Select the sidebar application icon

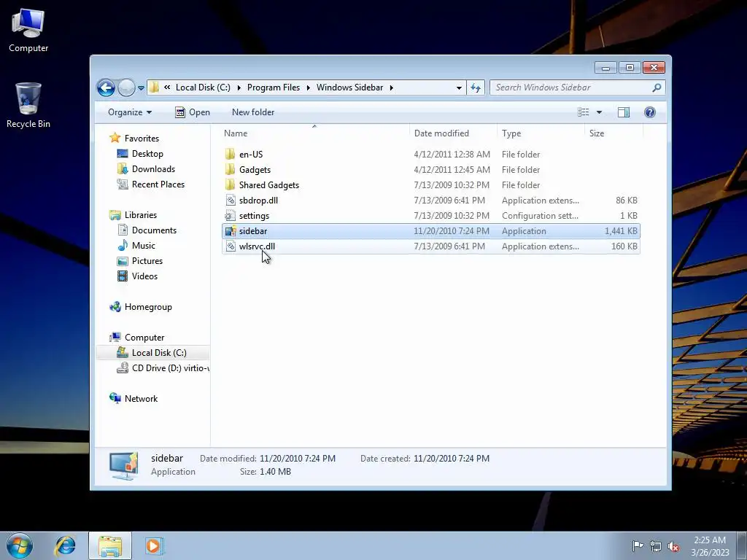coord(231,231)
